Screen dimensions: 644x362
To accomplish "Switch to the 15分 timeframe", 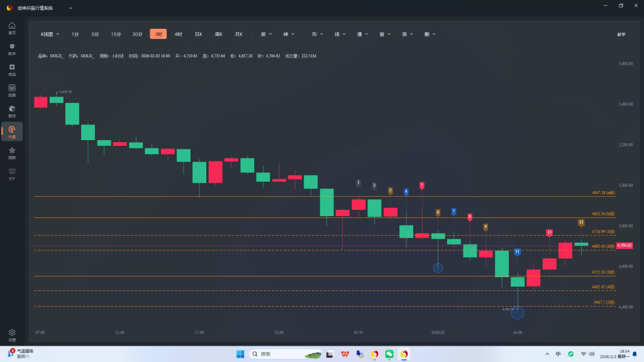I will point(116,34).
